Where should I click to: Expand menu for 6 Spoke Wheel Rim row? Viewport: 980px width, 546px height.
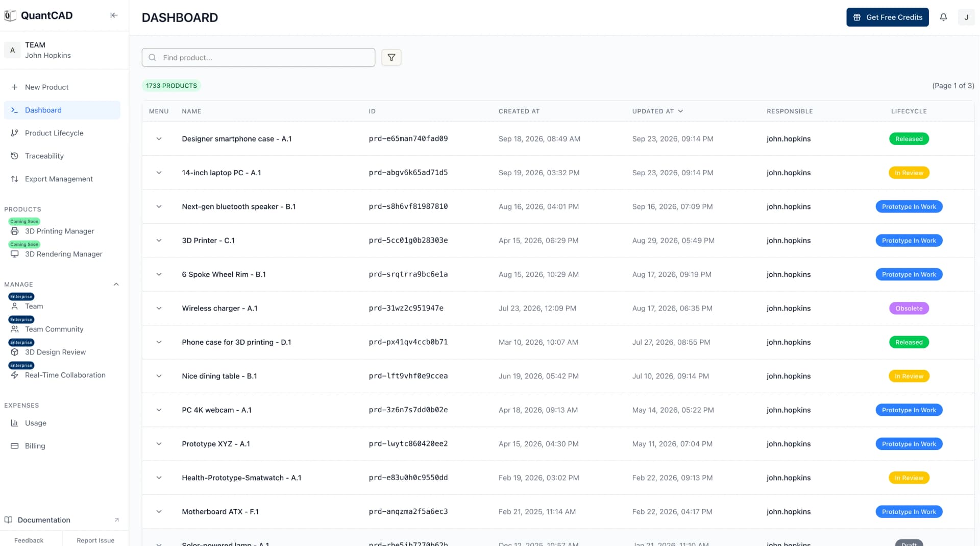click(x=159, y=274)
